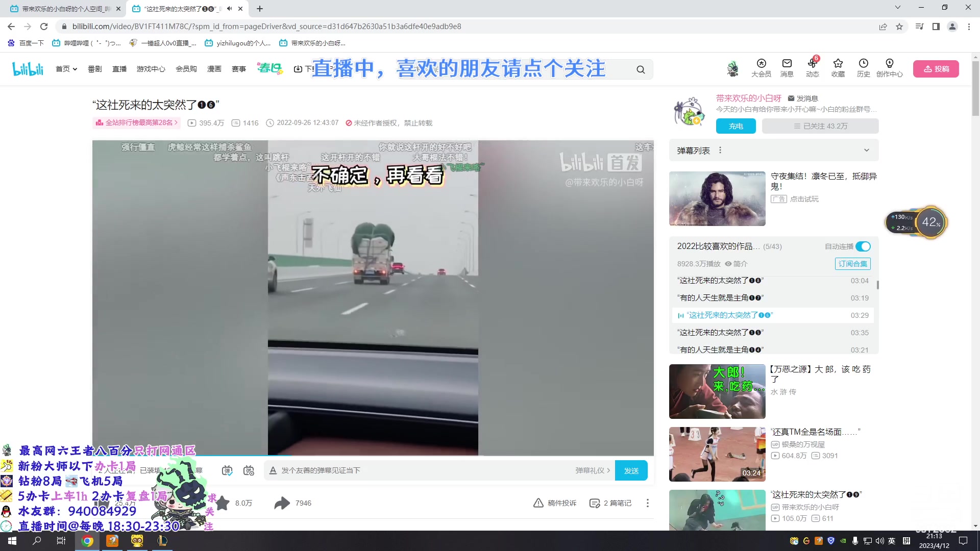This screenshot has width=980, height=551.
Task: Open danmaku settings icon
Action: click(x=249, y=470)
